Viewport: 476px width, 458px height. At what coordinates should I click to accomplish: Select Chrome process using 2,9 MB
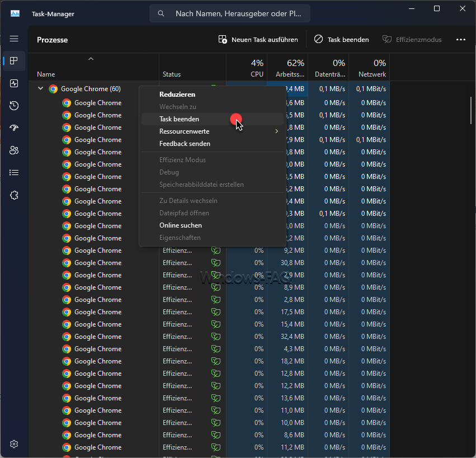pyautogui.click(x=209, y=275)
